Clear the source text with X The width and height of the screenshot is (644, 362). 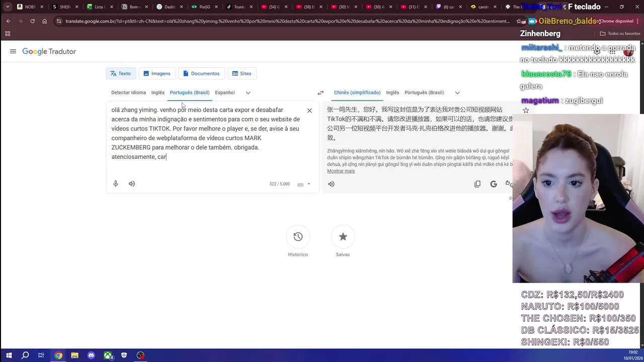(309, 111)
